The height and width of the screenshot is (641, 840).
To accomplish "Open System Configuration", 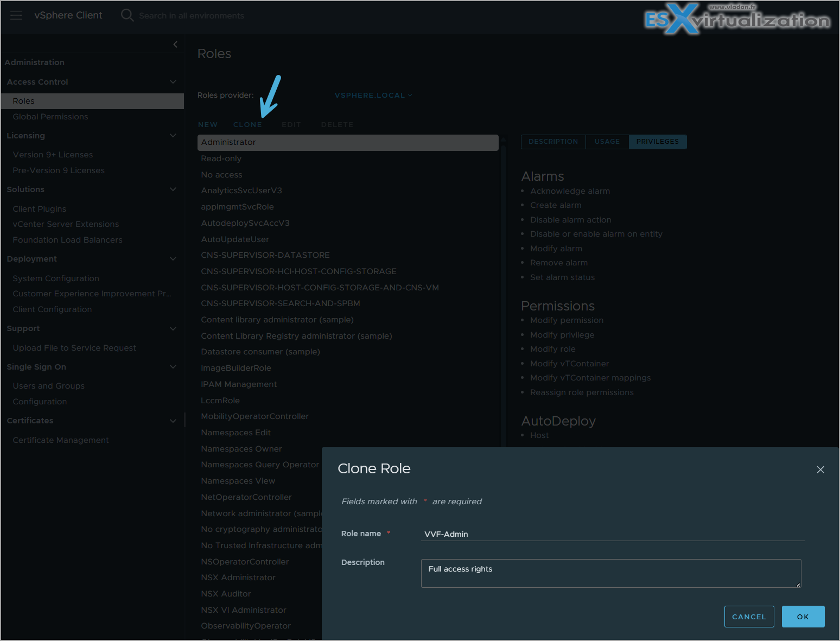I will pos(56,278).
